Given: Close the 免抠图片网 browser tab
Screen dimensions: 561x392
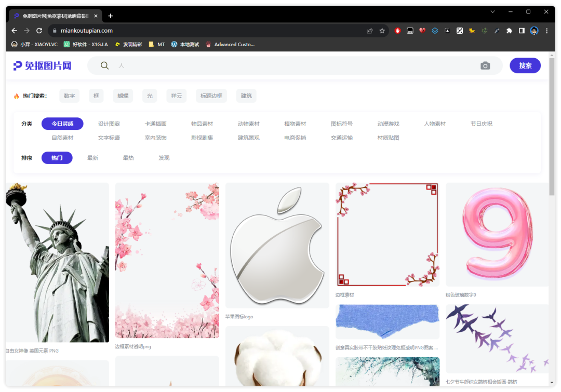Looking at the screenshot, I should click(x=96, y=16).
